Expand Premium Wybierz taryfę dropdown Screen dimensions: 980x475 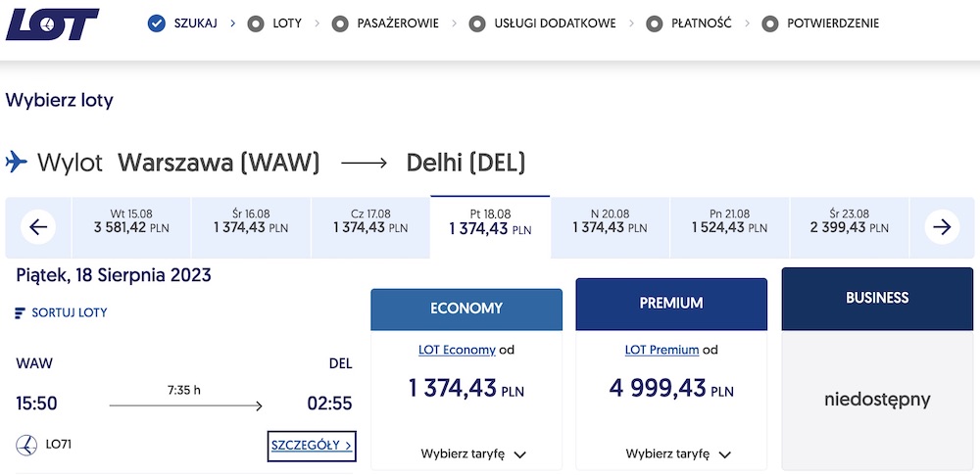point(679,454)
